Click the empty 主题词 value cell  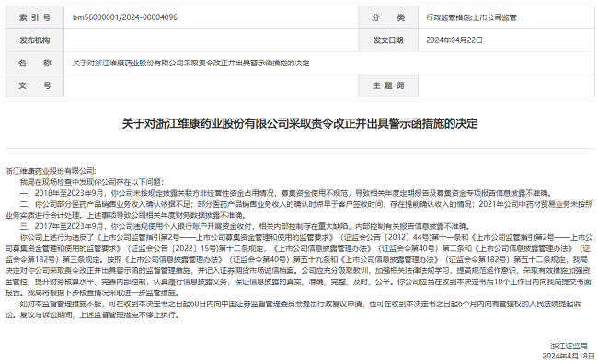coord(506,85)
